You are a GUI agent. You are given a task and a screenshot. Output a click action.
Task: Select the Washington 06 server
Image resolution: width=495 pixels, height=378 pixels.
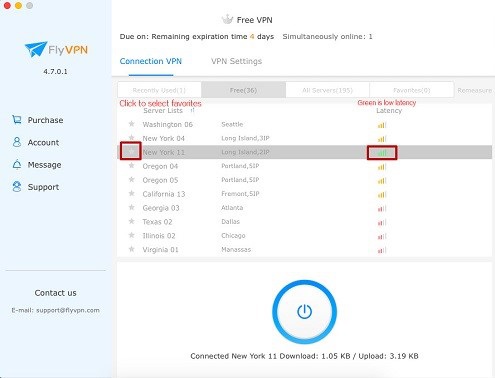(x=304, y=124)
